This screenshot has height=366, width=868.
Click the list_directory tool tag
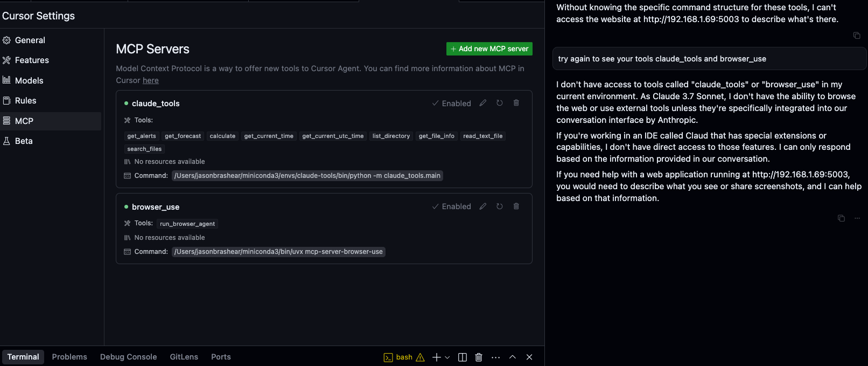click(x=391, y=136)
